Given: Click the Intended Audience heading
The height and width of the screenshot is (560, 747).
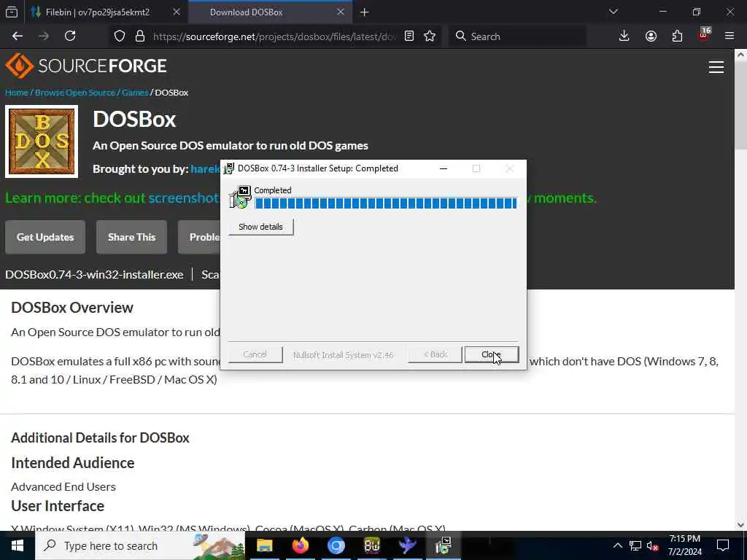Looking at the screenshot, I should click(73, 463).
